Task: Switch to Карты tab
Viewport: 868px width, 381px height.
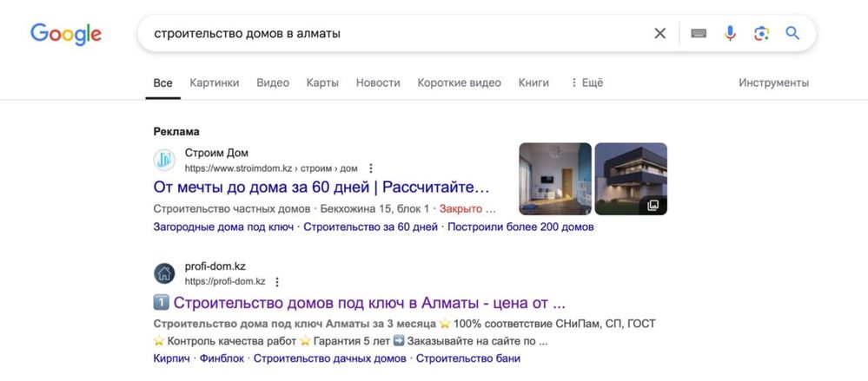Action: pos(322,83)
